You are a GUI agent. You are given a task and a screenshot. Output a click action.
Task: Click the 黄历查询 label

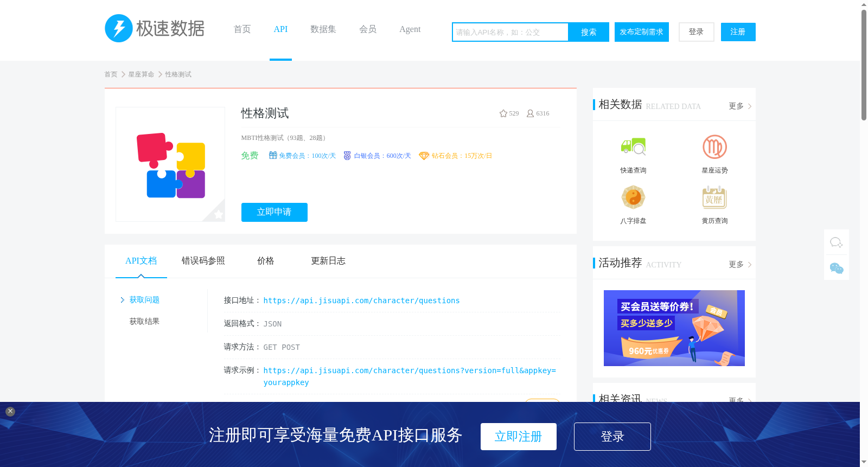pyautogui.click(x=714, y=221)
